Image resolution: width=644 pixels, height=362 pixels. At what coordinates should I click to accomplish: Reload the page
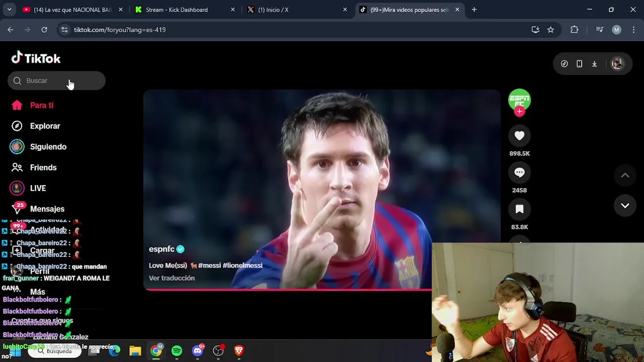click(x=44, y=30)
